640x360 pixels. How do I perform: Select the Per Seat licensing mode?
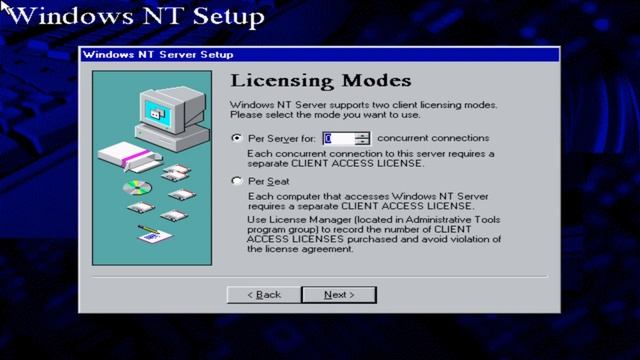point(236,181)
